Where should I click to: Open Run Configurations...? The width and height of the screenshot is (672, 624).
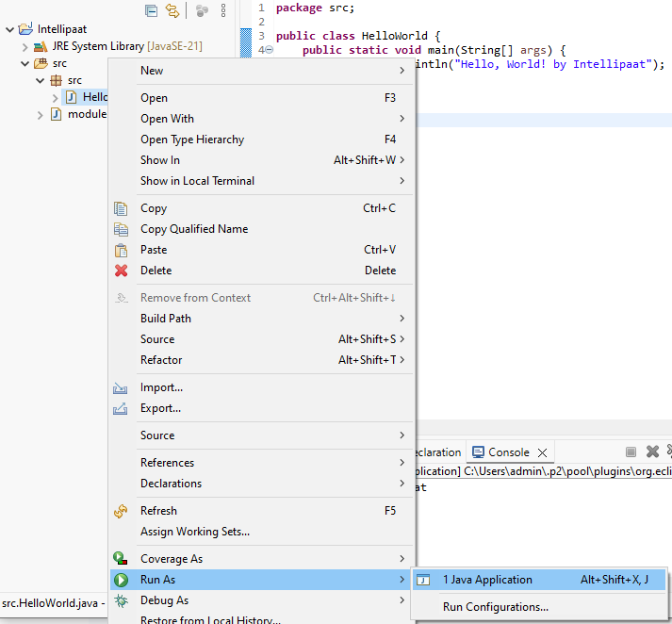(539, 607)
